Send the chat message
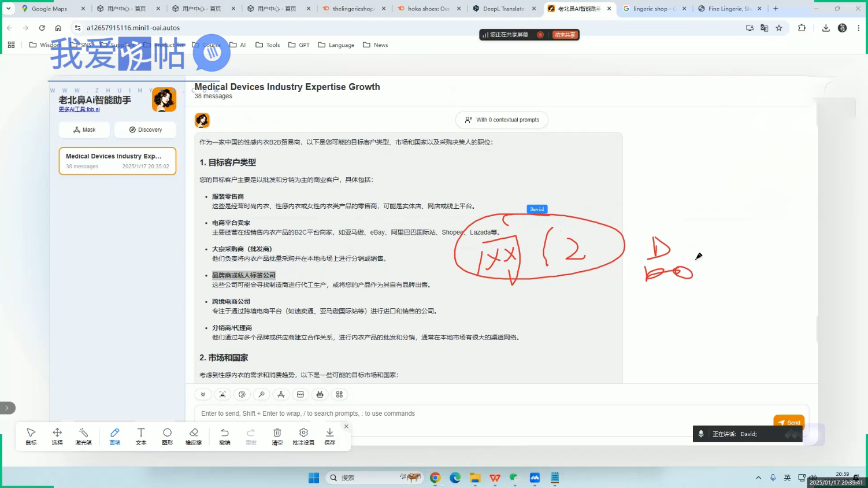Viewport: 868px width, 488px height. 789,422
